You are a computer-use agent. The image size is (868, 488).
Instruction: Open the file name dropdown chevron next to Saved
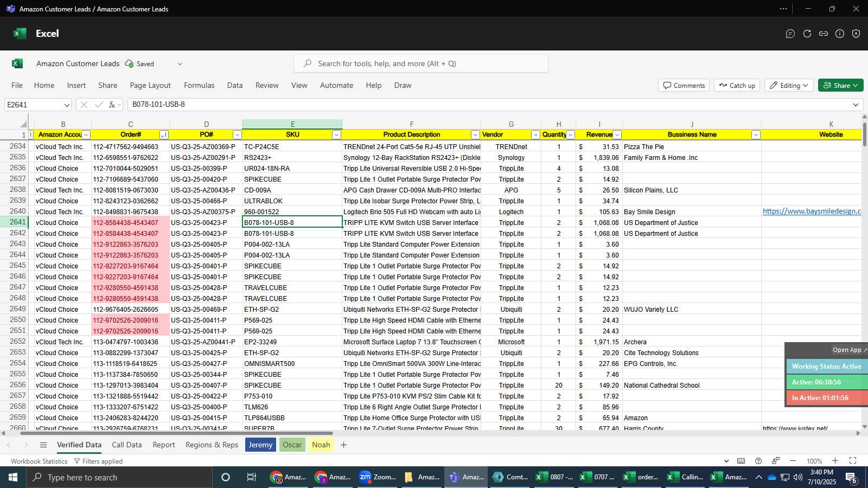click(x=180, y=64)
